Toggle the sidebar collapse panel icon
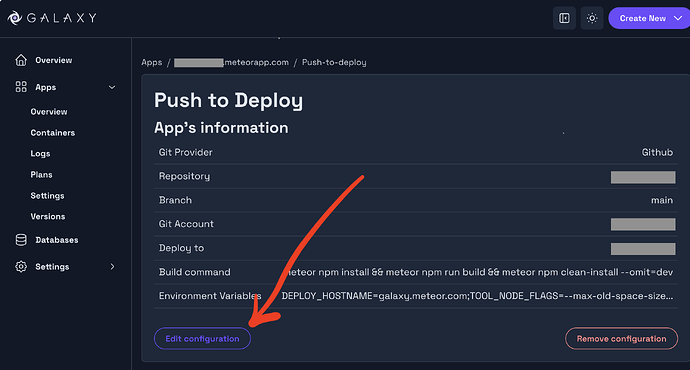The height and width of the screenshot is (370, 690). pyautogui.click(x=564, y=18)
